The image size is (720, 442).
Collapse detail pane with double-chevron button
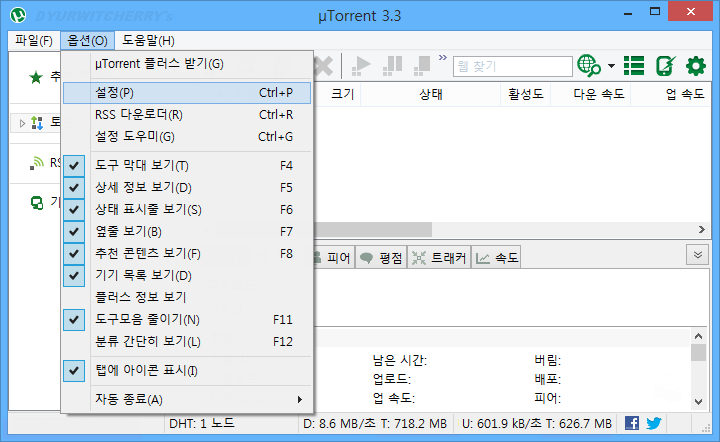pos(698,255)
